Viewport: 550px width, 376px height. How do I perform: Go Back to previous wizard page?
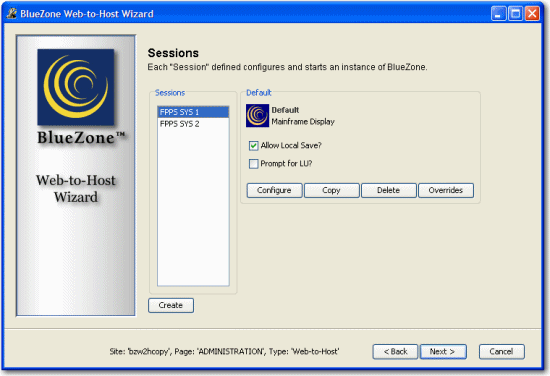pyautogui.click(x=395, y=351)
